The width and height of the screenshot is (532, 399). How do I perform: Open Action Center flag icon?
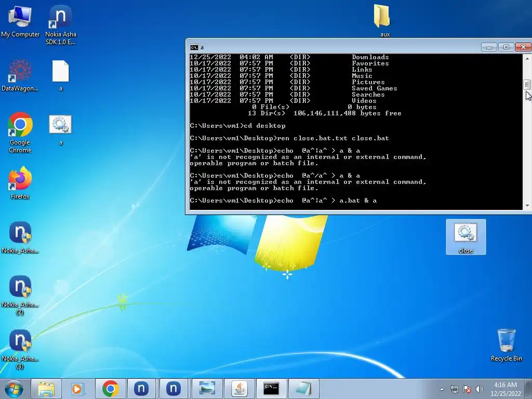pos(467,389)
